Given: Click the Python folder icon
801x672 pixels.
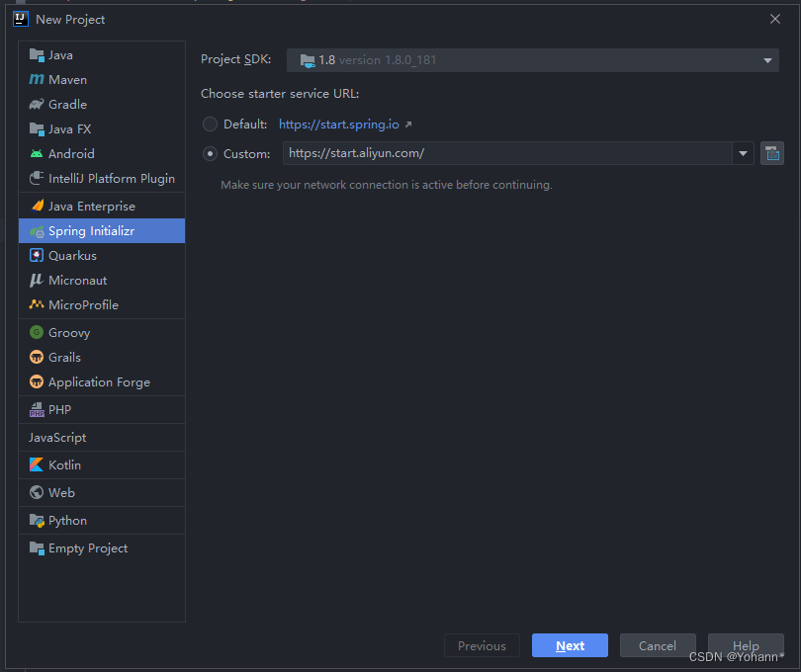Looking at the screenshot, I should tap(37, 521).
